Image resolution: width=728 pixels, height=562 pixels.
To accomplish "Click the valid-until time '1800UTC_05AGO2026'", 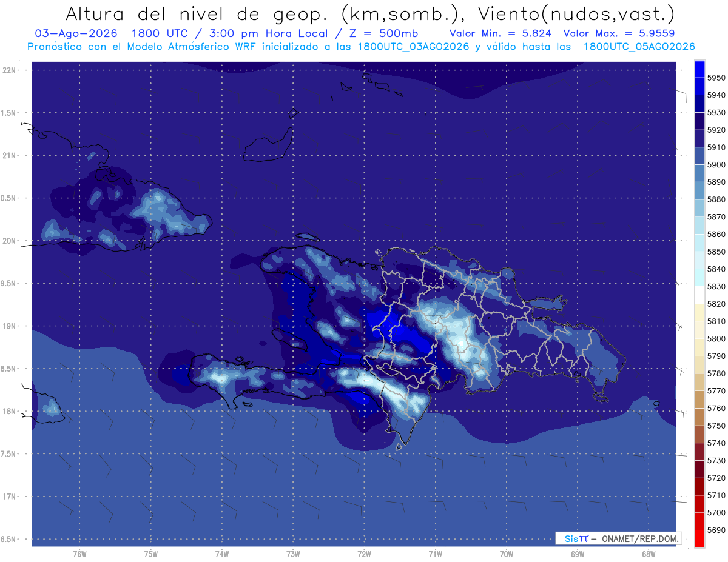I will point(639,47).
